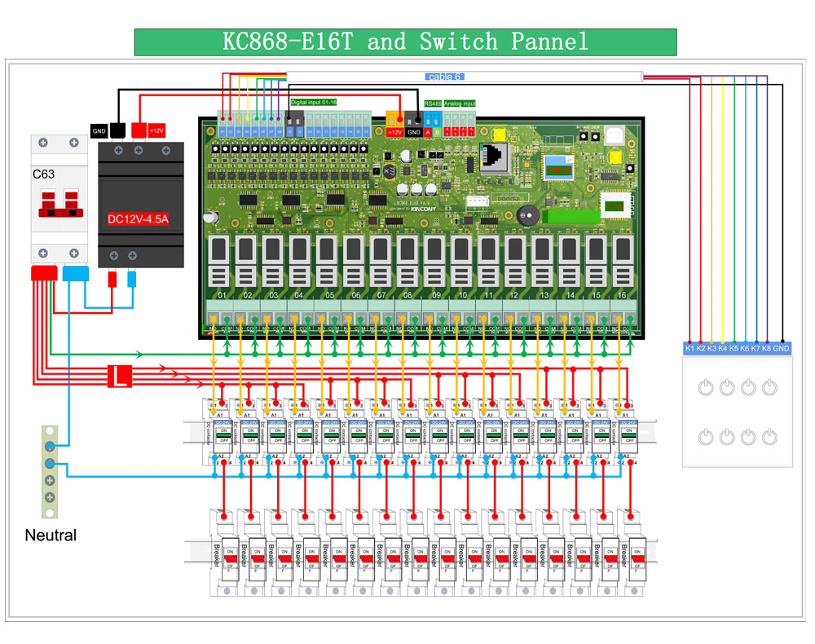Click the large blue neutral connector under C63 breaker
The width and height of the screenshot is (815, 644).
coord(75,273)
